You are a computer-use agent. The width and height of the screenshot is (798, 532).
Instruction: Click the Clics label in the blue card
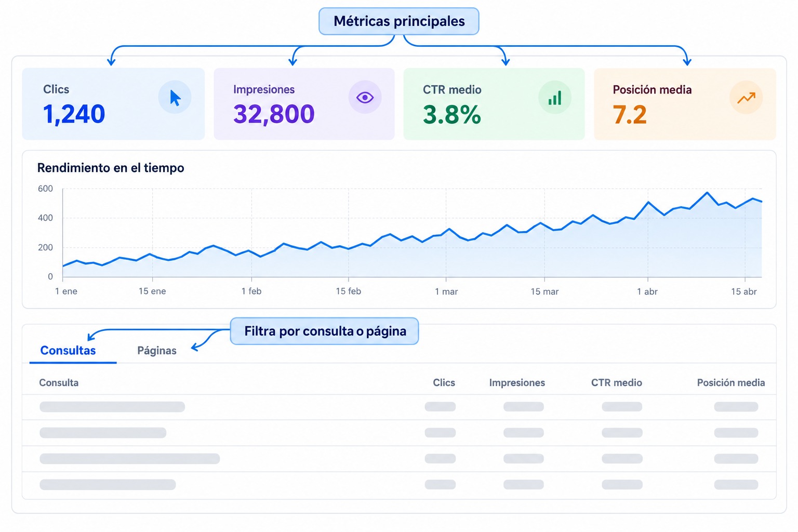pyautogui.click(x=56, y=89)
